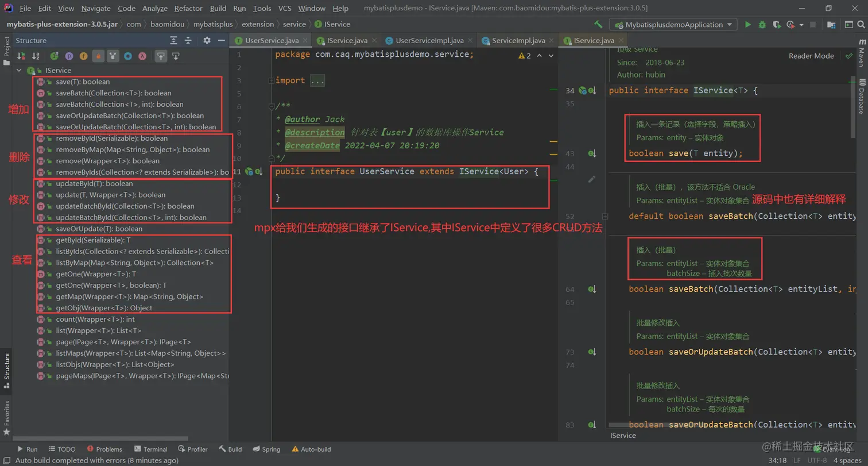Run with coverage using the shield icon

coord(777,25)
